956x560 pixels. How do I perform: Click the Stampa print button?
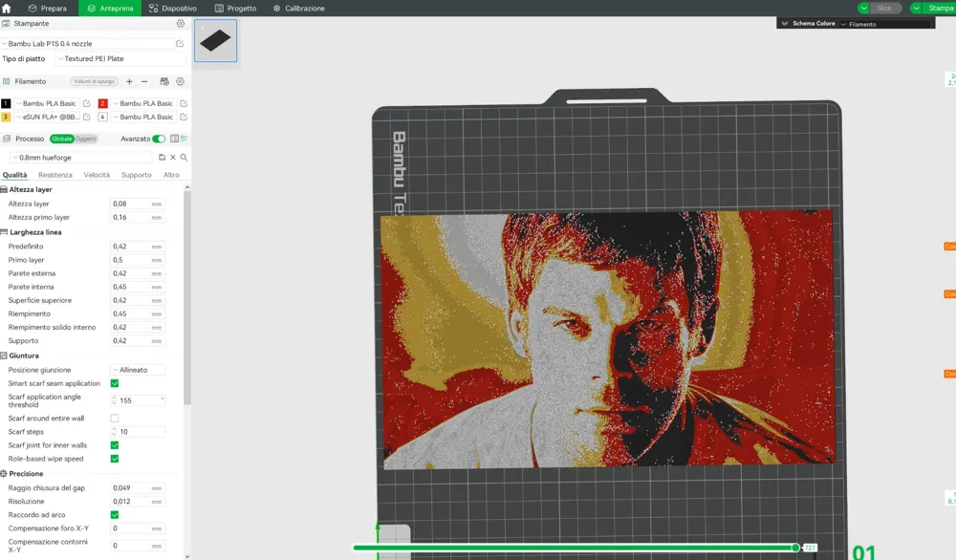tap(939, 8)
